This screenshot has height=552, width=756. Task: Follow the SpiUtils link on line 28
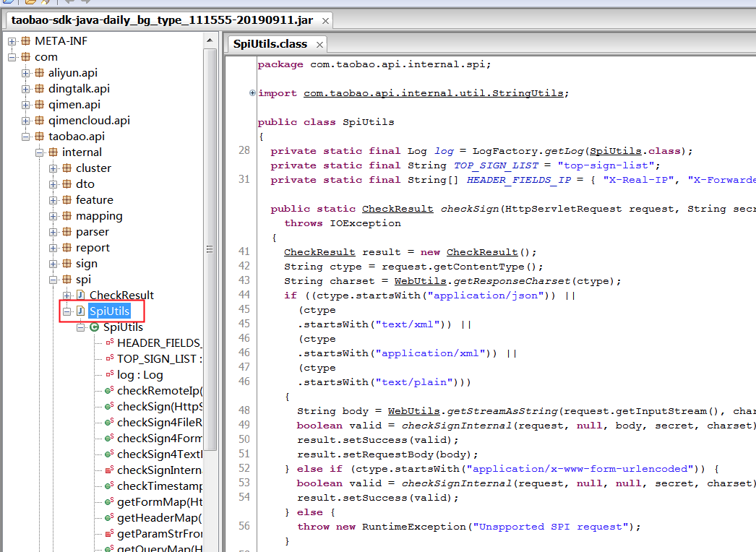point(615,151)
